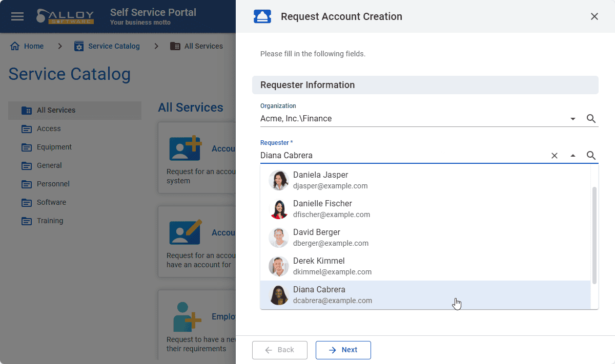
Task: Close the Request Account Creation panel
Action: pos(594,16)
